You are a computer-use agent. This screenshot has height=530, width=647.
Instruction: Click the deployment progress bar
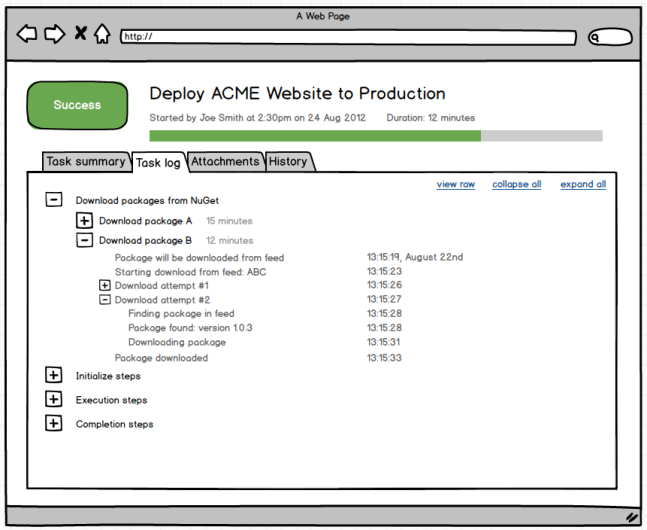[375, 136]
